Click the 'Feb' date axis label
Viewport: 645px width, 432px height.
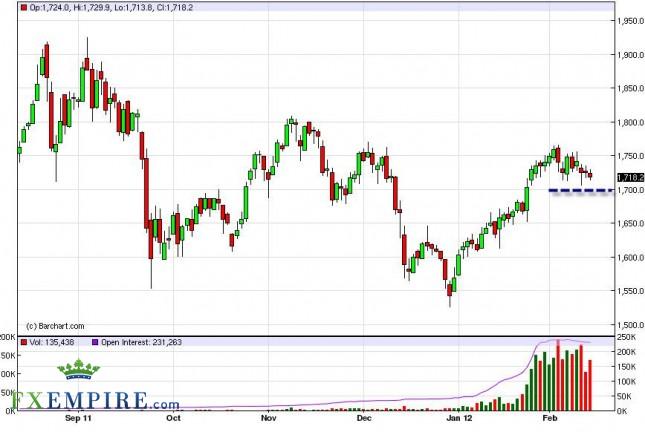click(x=550, y=418)
